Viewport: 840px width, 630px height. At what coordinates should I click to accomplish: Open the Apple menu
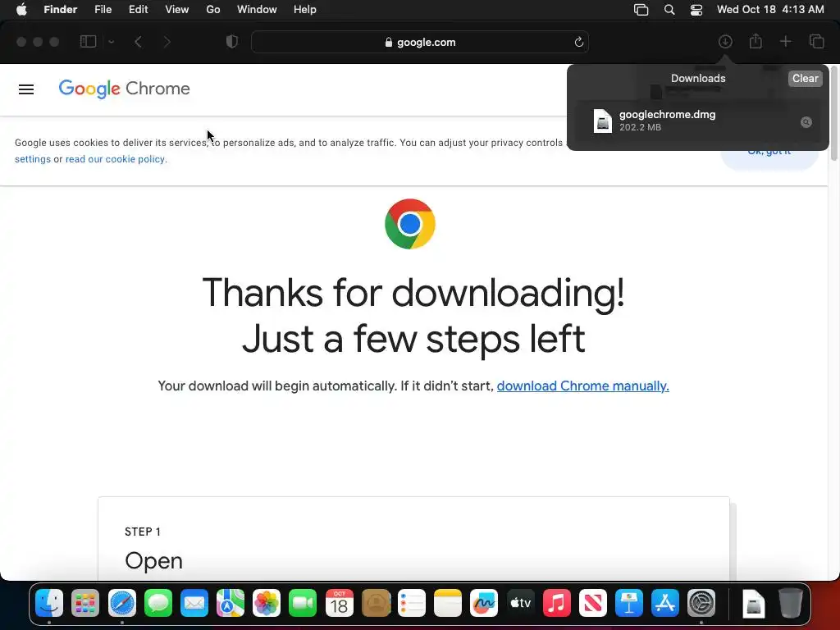tap(21, 10)
